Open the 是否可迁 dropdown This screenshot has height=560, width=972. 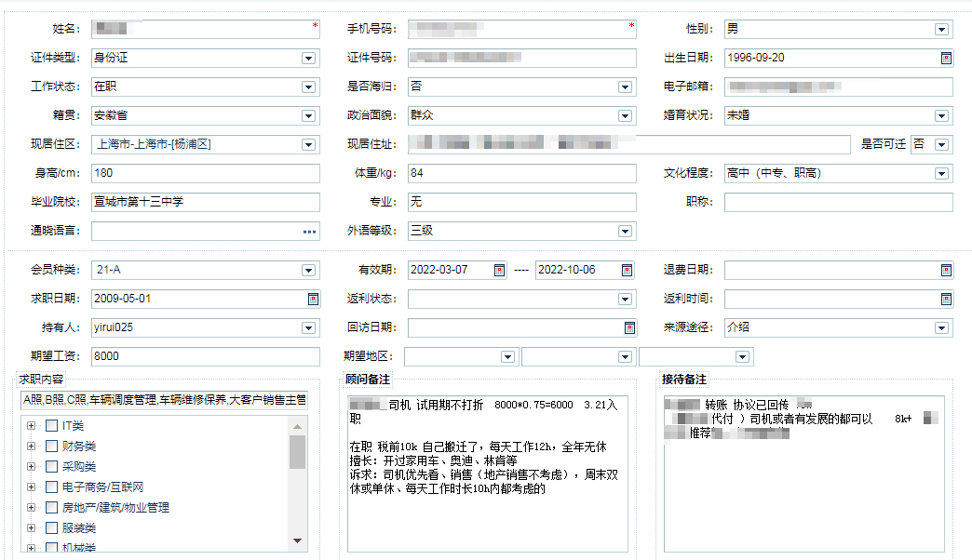coord(941,145)
